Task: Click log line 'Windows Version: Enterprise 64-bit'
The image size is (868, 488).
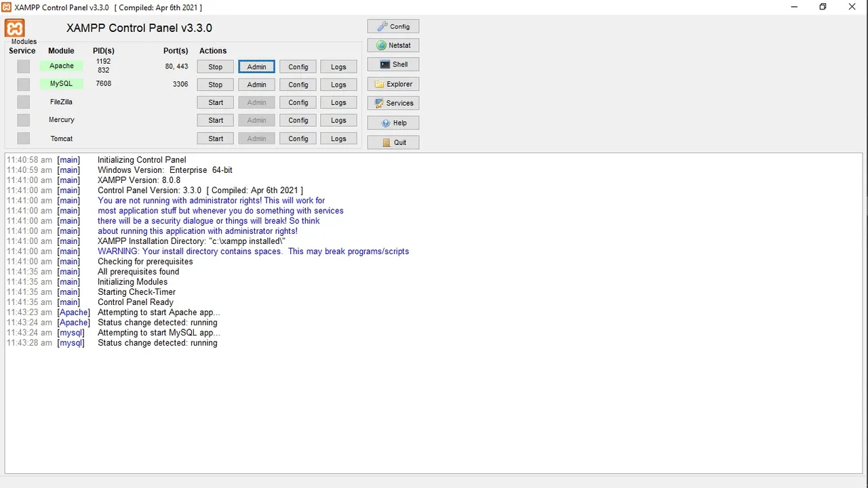Action: coord(165,170)
